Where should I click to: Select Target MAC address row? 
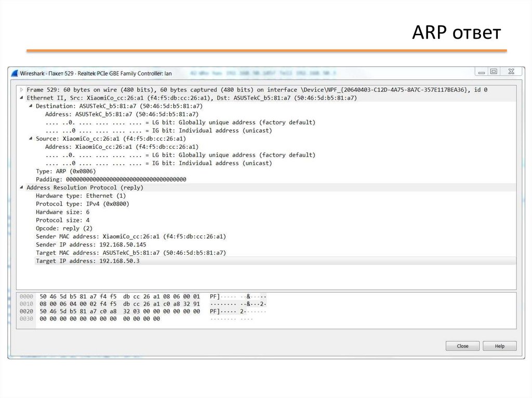pyautogui.click(x=130, y=253)
